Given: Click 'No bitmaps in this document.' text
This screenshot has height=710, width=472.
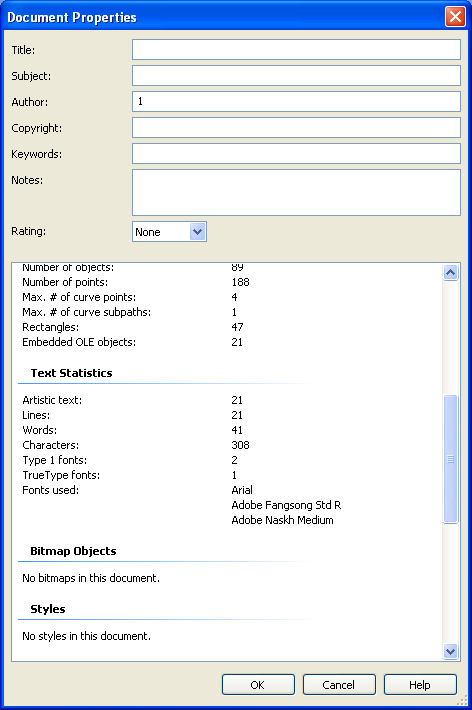Looking at the screenshot, I should click(x=91, y=578).
